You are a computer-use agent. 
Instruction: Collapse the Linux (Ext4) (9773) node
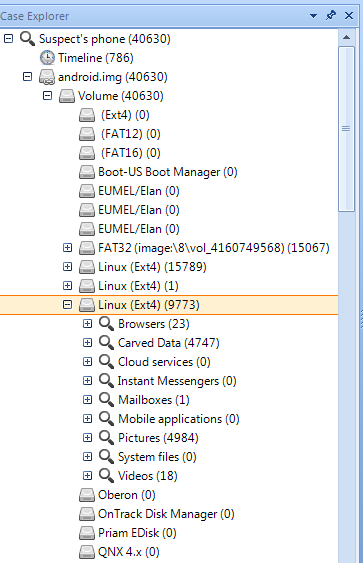point(68,304)
